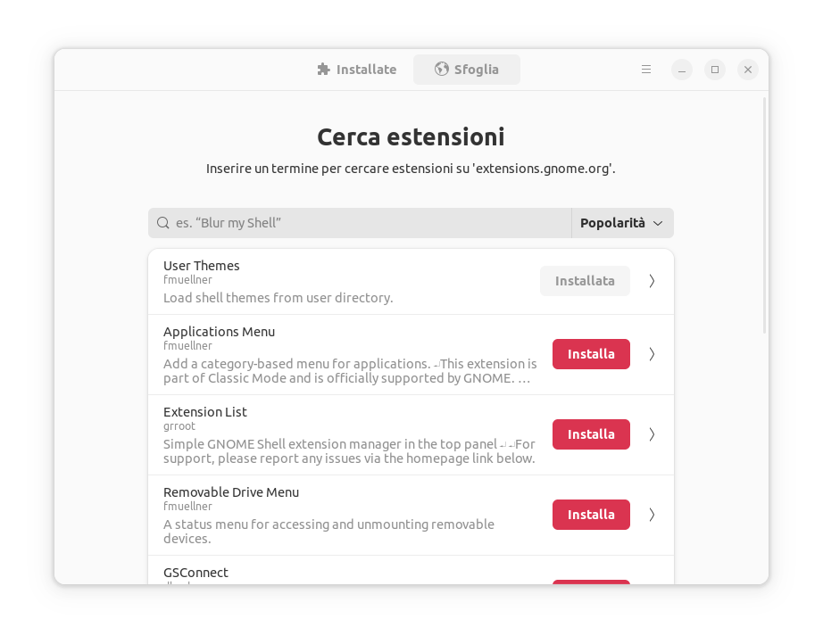Viewport: 823px width, 644px height.
Task: Open the hamburger main menu
Action: [x=646, y=70]
